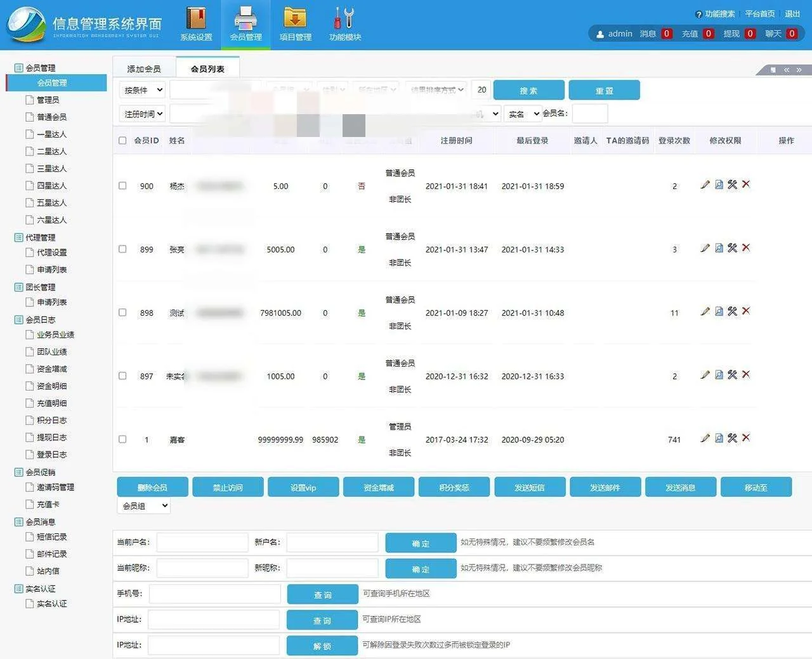Click the 手机号 input field
The width and height of the screenshot is (812, 659).
214,594
